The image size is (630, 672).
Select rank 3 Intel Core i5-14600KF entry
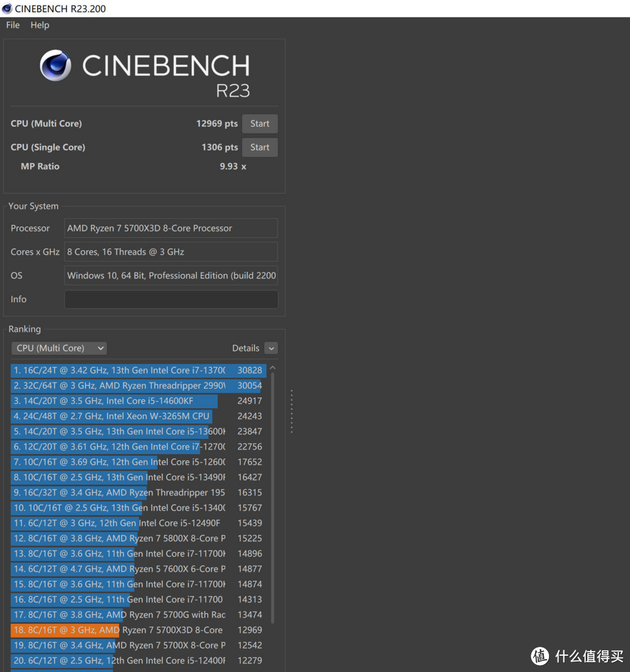click(x=138, y=401)
